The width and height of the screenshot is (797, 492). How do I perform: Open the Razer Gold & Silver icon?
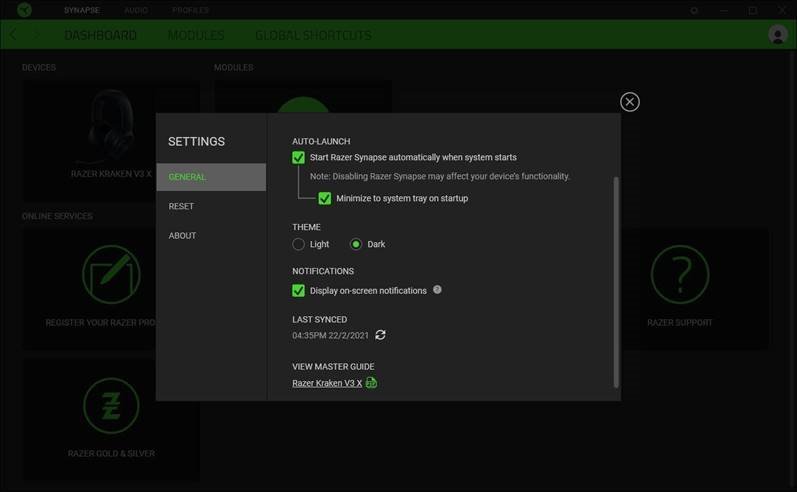tap(111, 406)
